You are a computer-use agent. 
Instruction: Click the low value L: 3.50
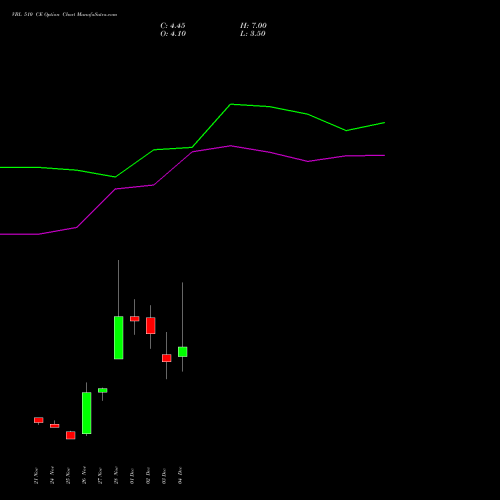tap(253, 34)
